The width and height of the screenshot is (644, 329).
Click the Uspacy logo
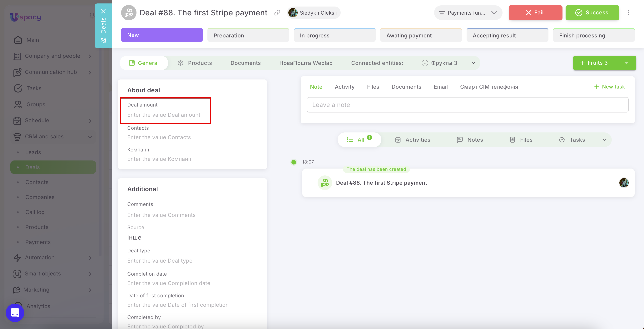[26, 17]
